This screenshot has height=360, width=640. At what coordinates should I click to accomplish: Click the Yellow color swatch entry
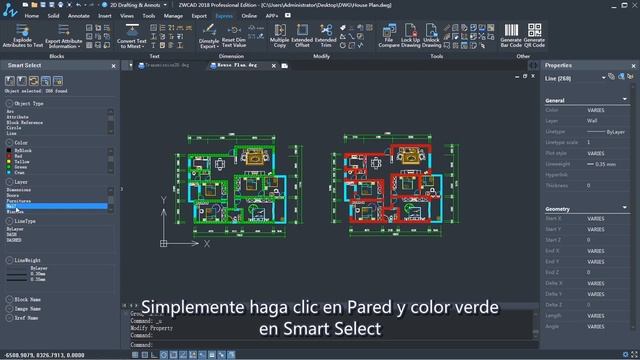(9, 162)
